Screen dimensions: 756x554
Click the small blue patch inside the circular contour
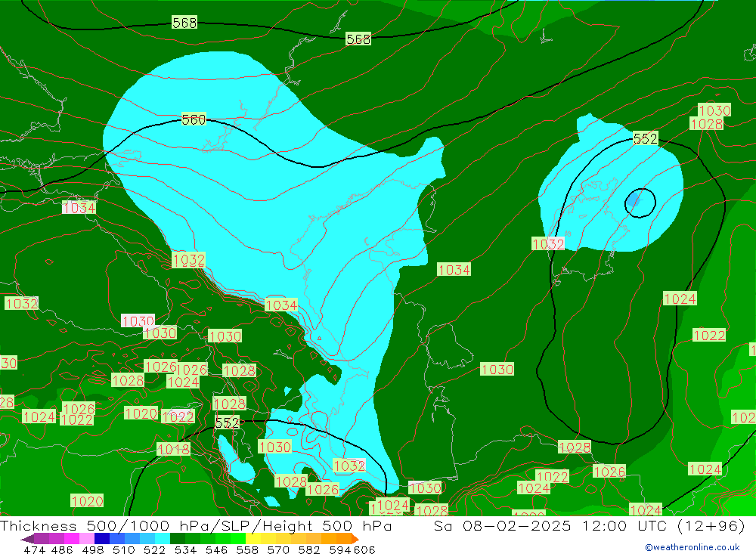point(634,198)
